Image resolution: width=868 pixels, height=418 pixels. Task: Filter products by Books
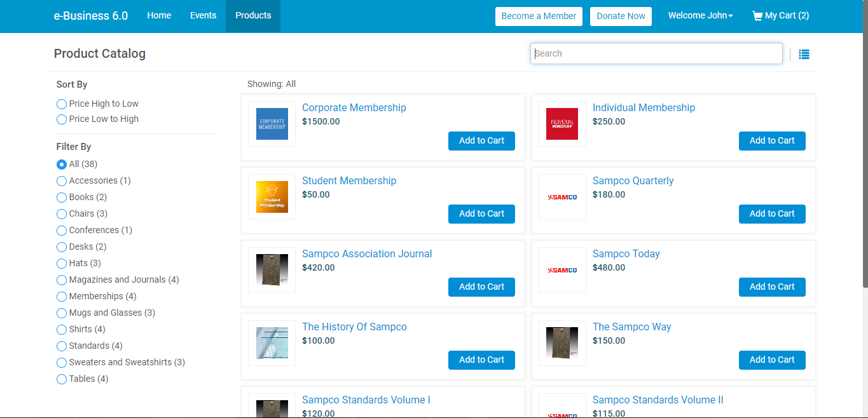click(x=61, y=197)
